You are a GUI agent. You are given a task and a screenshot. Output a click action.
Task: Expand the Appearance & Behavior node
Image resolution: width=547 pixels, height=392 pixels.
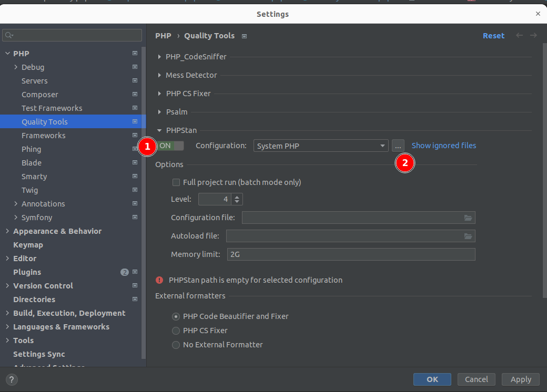[7, 231]
